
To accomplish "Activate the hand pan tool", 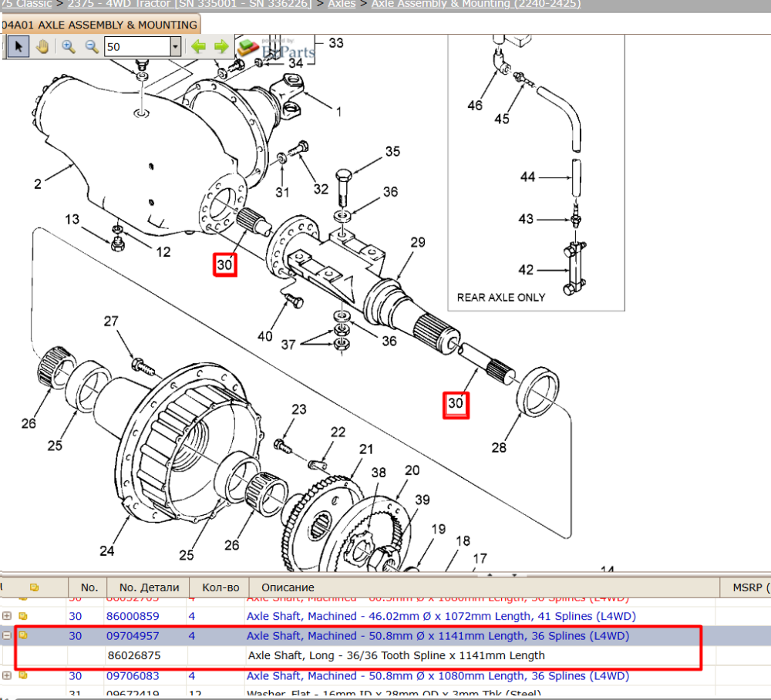I will pos(42,47).
